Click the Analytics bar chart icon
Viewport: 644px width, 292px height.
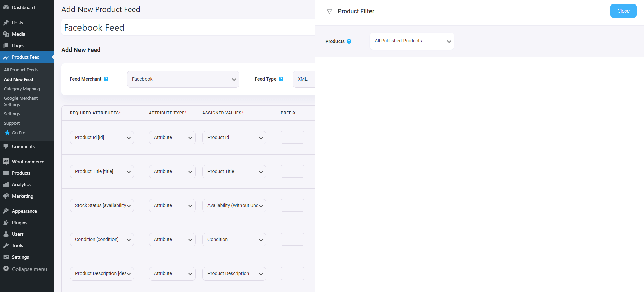click(x=6, y=184)
